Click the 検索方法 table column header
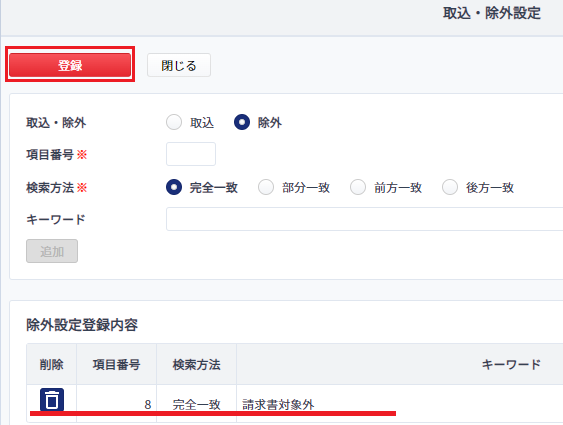This screenshot has height=425, width=563. pyautogui.click(x=196, y=364)
